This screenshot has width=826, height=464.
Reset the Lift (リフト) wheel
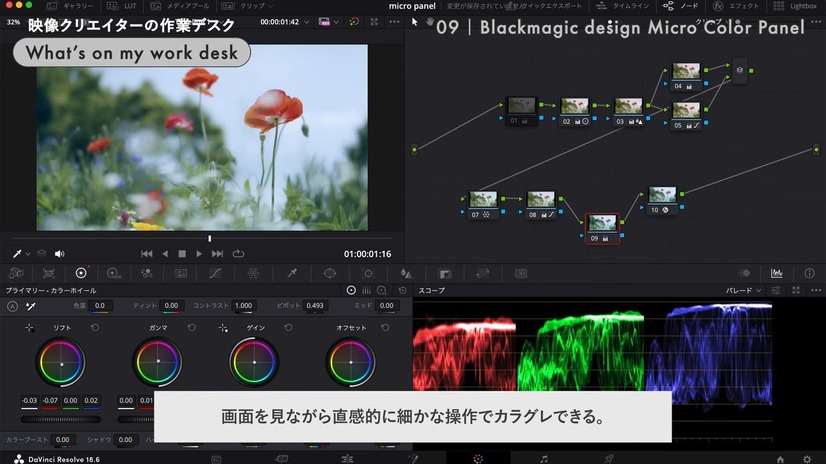coord(95,328)
